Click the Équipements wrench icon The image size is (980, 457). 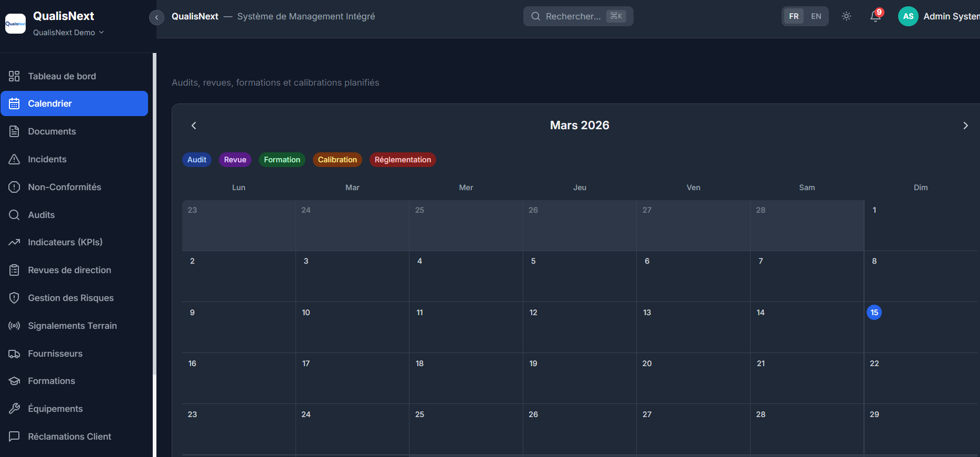14,409
